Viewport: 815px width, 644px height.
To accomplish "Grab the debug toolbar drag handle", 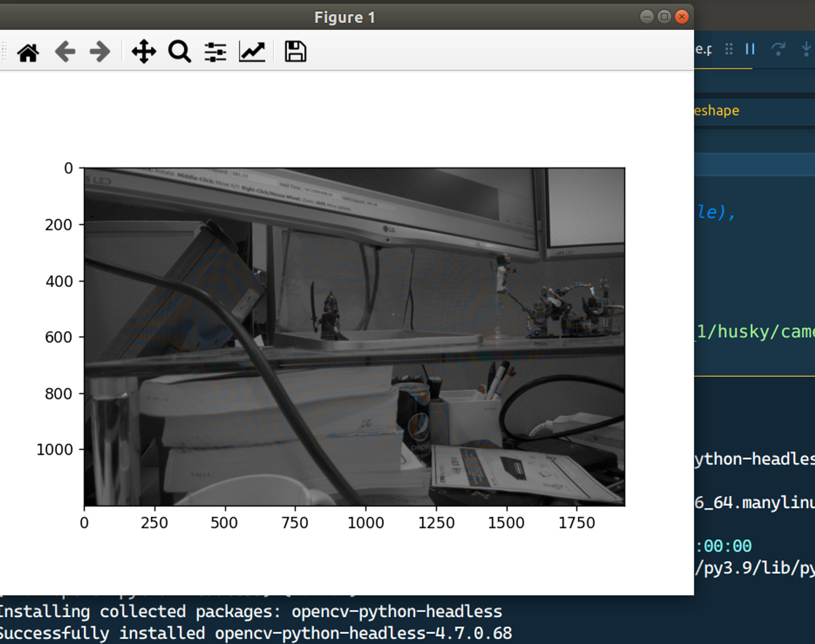I will [x=729, y=49].
